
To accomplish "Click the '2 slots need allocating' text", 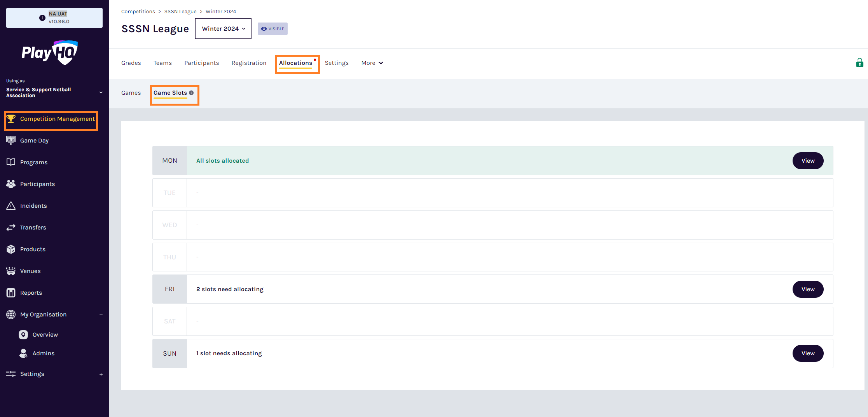I will tap(230, 289).
